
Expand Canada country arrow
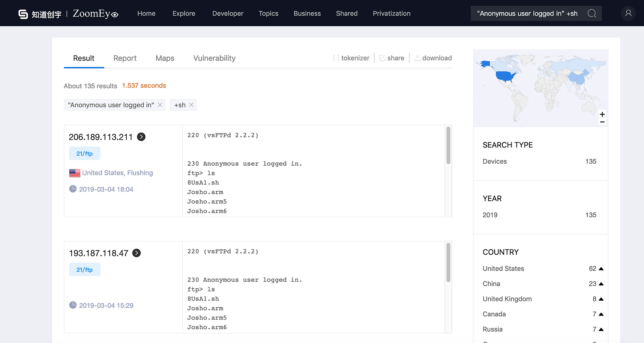[x=601, y=314]
